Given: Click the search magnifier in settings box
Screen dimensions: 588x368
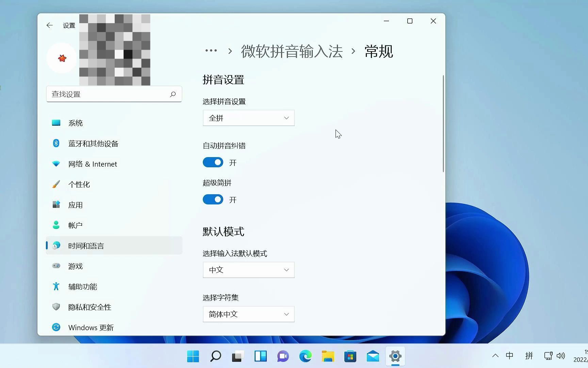Looking at the screenshot, I should pos(173,94).
